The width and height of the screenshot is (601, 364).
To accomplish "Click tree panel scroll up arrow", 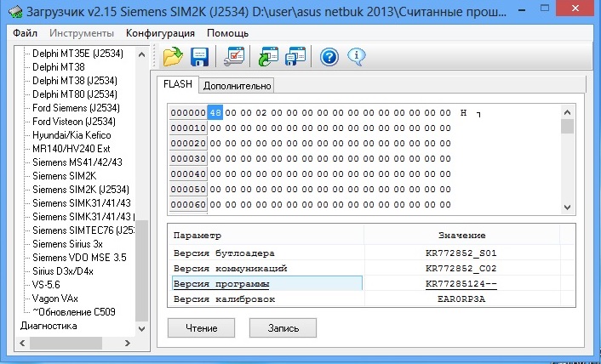I will 141,54.
